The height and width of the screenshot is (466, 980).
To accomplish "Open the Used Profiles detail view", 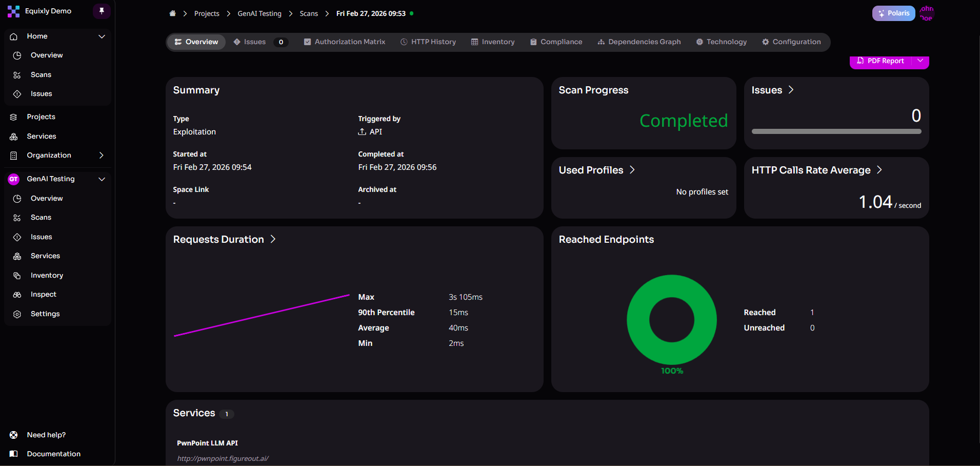I will [631, 169].
